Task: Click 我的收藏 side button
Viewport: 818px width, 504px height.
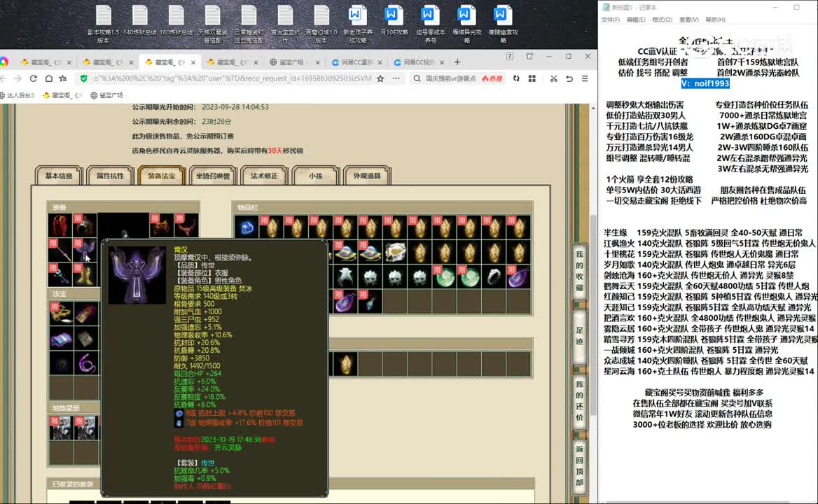Action: pos(579,272)
